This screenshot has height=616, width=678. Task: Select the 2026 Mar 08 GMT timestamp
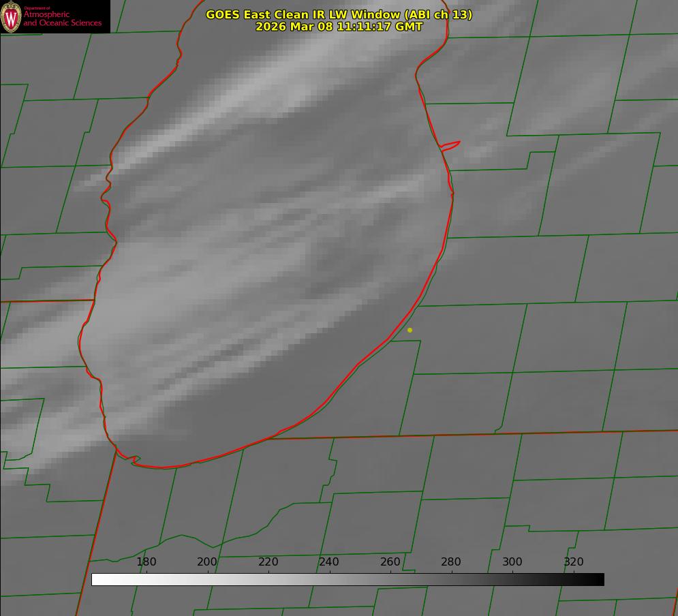pos(339,27)
